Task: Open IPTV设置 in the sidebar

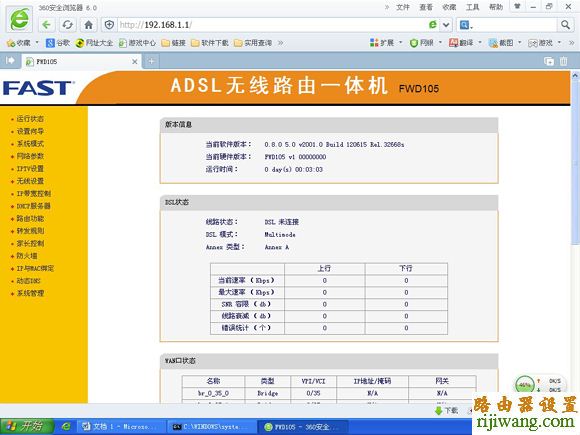Action: [30, 169]
